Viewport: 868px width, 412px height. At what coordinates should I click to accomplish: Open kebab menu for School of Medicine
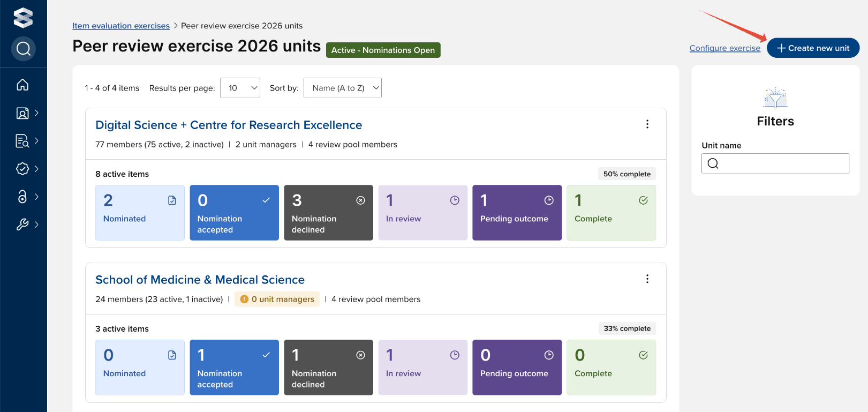point(647,279)
